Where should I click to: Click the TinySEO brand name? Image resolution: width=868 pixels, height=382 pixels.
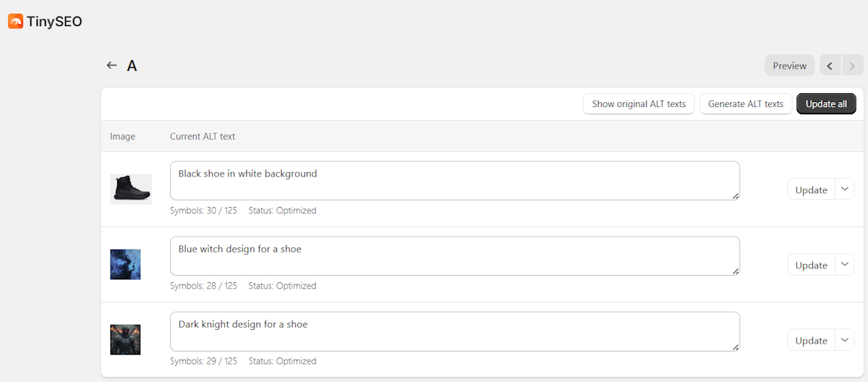coord(54,22)
